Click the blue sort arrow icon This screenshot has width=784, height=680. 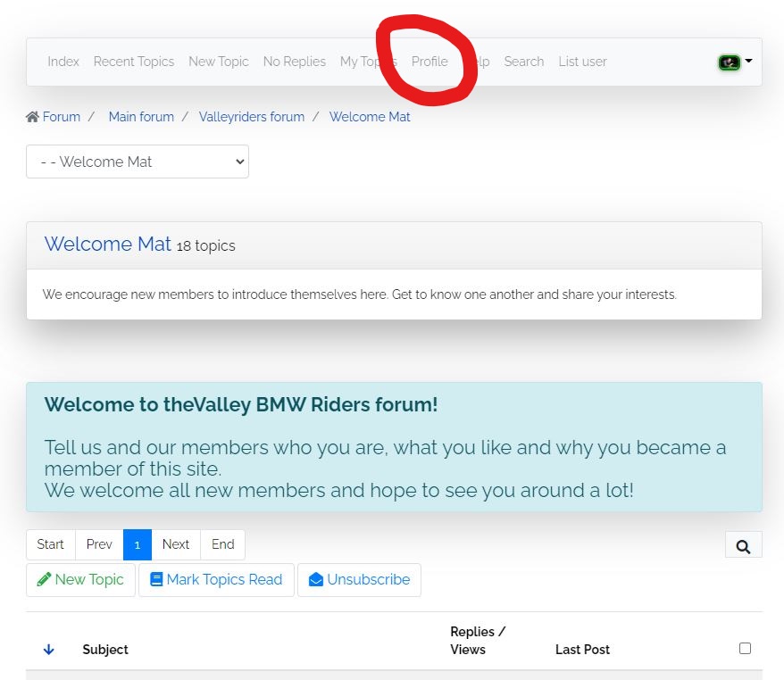49,650
